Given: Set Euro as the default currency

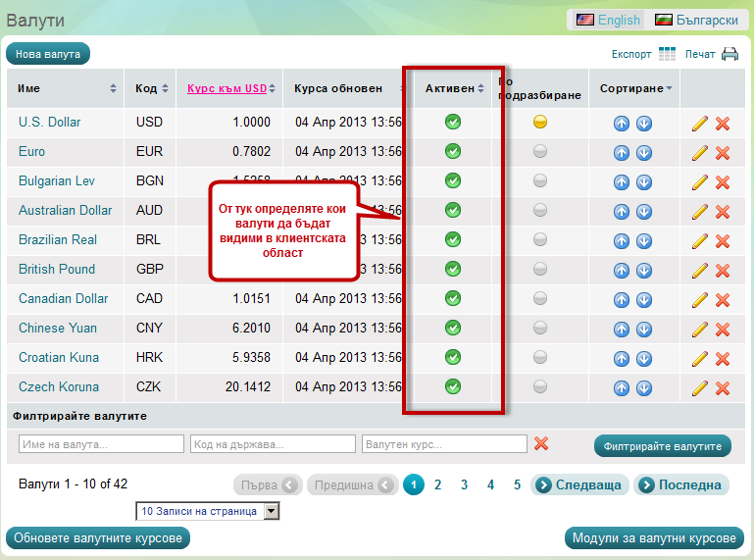Looking at the screenshot, I should pos(540,151).
